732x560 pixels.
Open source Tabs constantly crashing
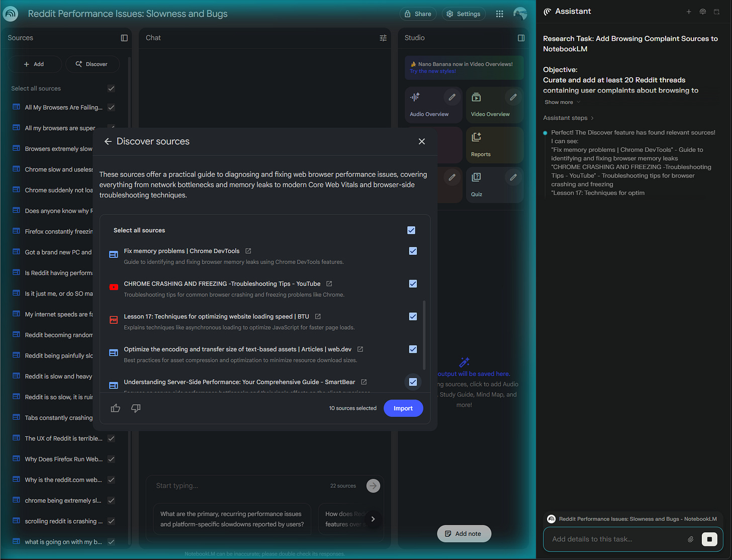click(58, 417)
